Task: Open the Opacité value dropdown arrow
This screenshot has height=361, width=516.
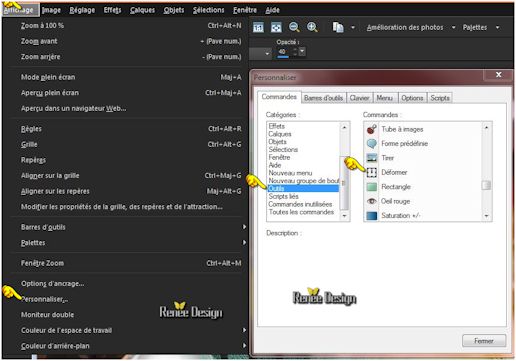Action: 302,51
